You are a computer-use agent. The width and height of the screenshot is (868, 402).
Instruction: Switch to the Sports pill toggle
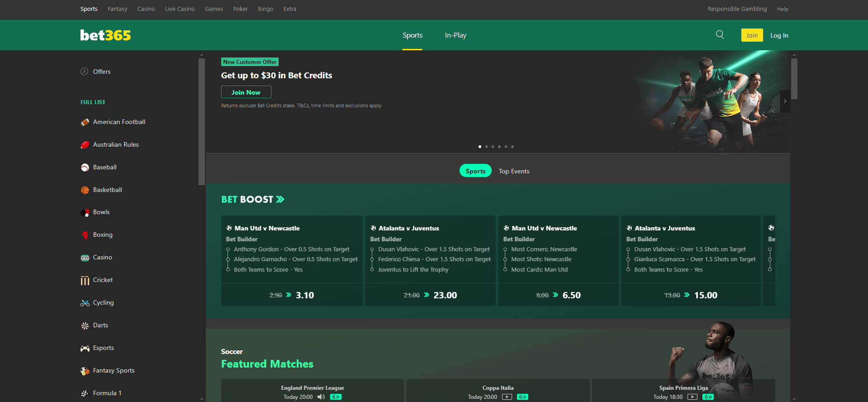coord(475,171)
